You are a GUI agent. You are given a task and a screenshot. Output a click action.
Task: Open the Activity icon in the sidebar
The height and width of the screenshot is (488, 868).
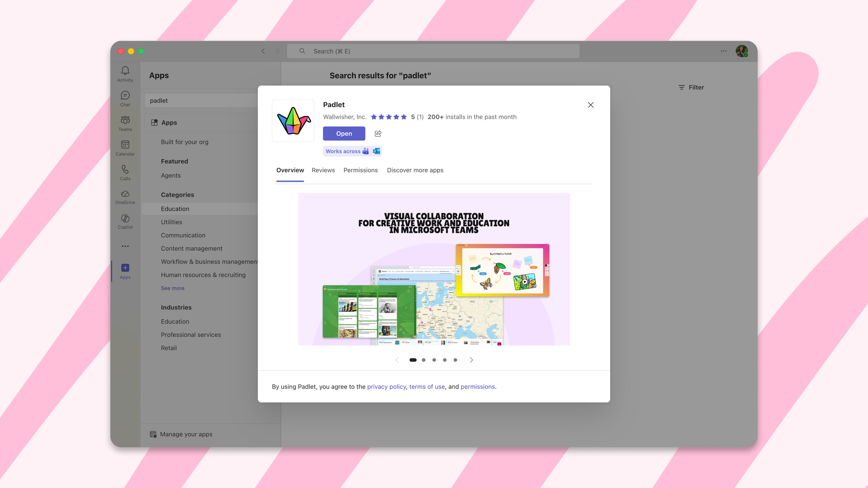(125, 74)
